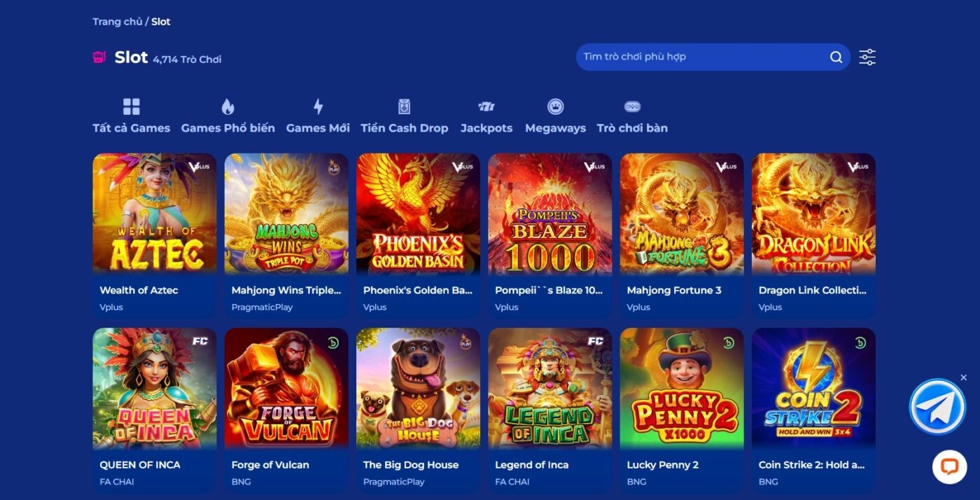Go to Trang chủ breadcrumb link
Image resolution: width=980 pixels, height=500 pixels.
118,22
